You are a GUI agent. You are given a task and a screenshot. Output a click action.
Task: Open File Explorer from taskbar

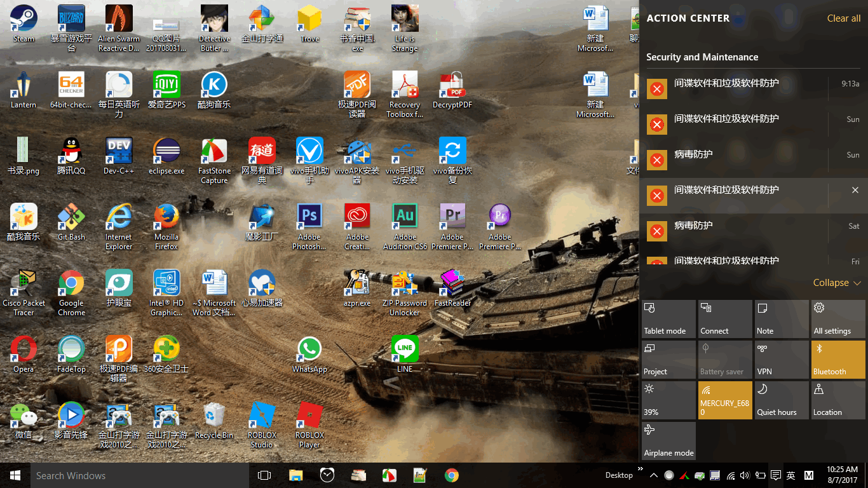pyautogui.click(x=295, y=475)
